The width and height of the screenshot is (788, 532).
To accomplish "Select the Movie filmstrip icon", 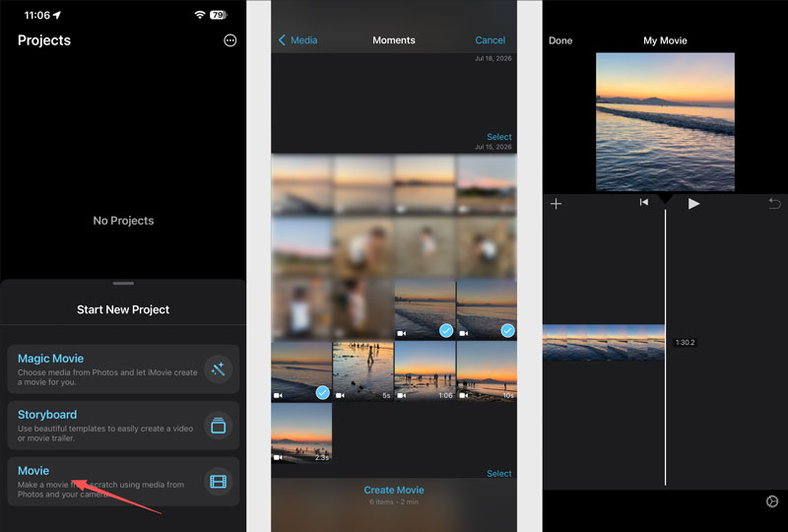I will click(218, 482).
